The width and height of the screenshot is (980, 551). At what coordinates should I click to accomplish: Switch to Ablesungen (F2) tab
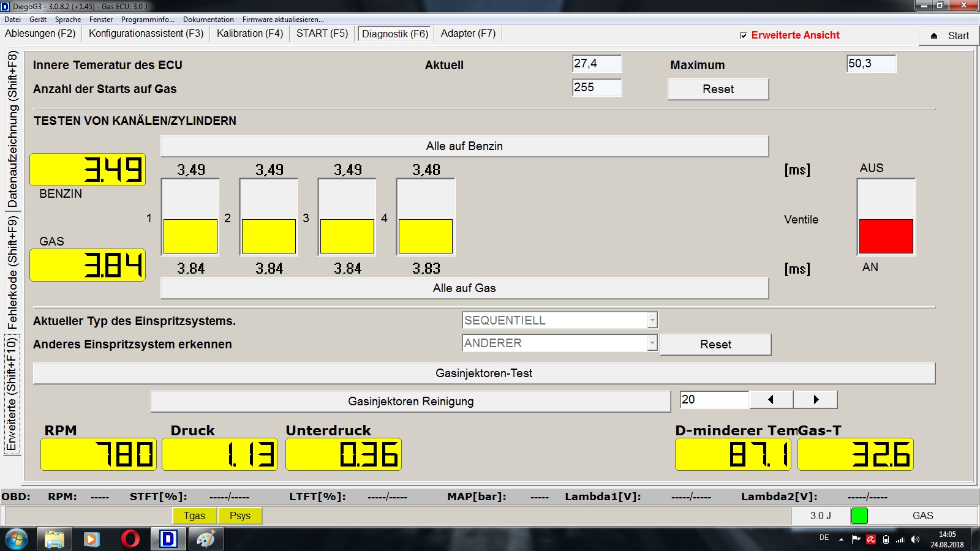(40, 34)
